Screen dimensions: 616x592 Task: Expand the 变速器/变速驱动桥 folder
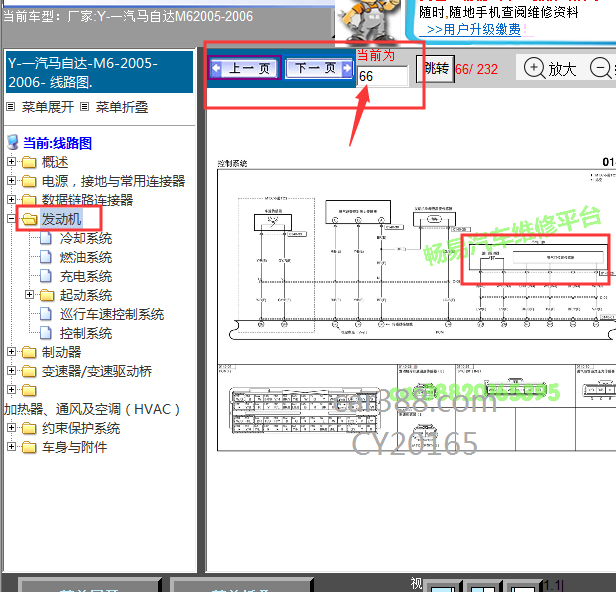point(11,370)
